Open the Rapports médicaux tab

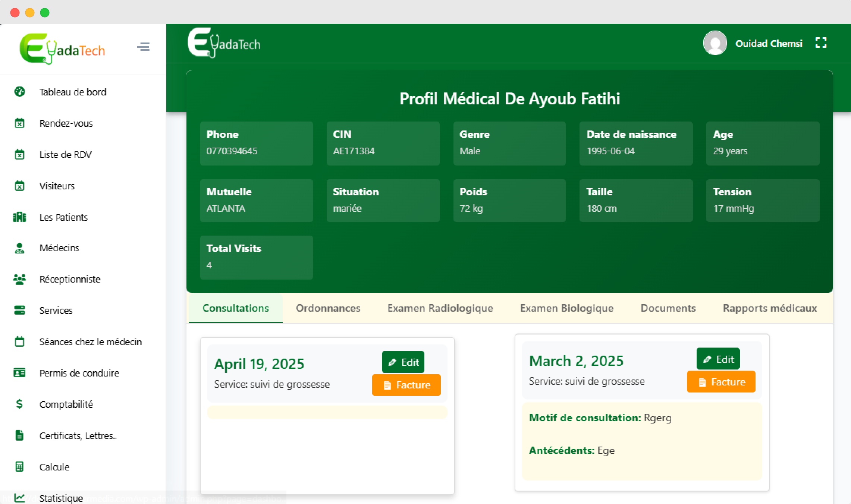770,308
